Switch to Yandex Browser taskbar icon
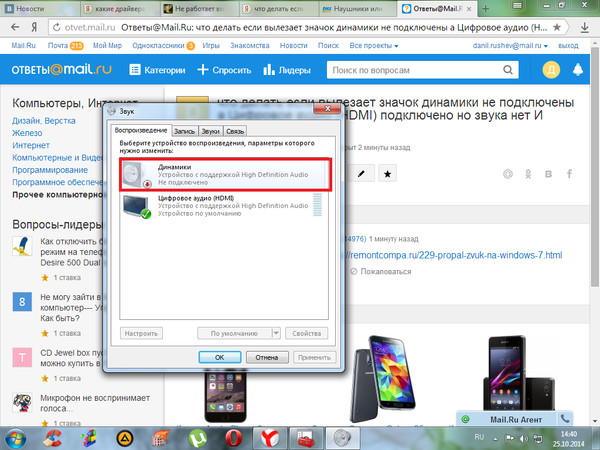Screen dimensions: 600x450 [x=270, y=439]
